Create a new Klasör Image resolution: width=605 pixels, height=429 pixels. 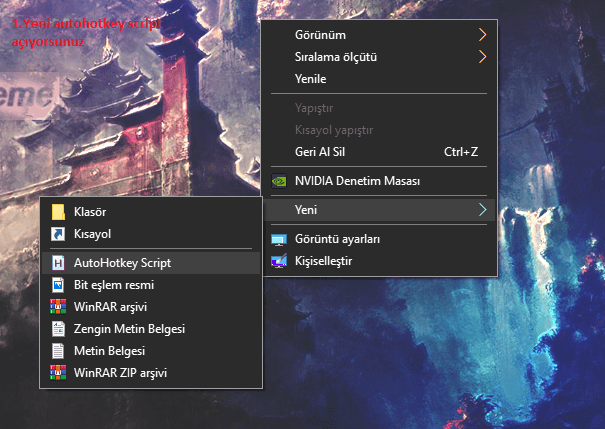[x=151, y=212]
